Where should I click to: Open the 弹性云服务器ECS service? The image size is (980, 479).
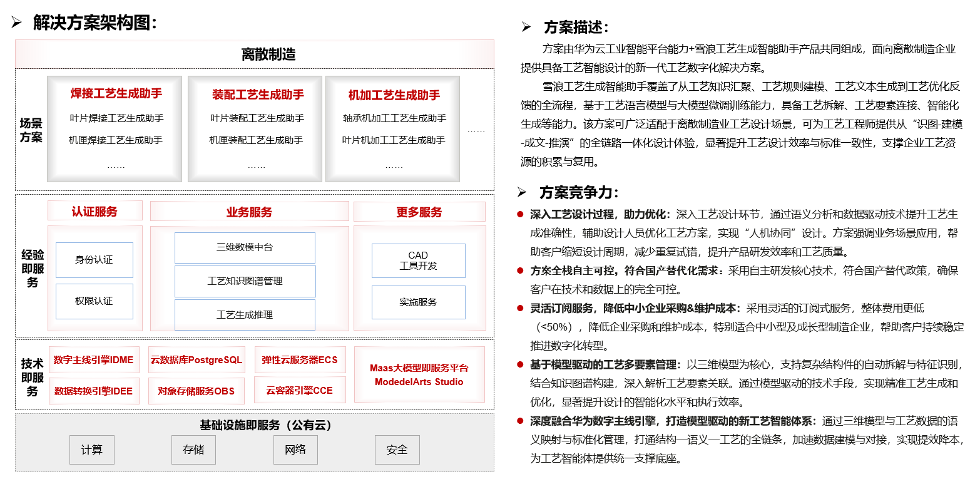299,359
